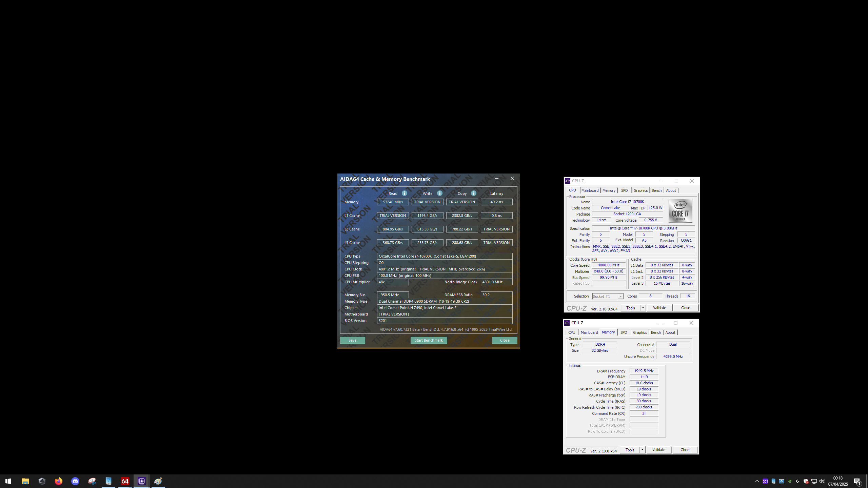Switch to Memory tab in upper CPU-Z
This screenshot has width=868, height=488.
(x=609, y=190)
